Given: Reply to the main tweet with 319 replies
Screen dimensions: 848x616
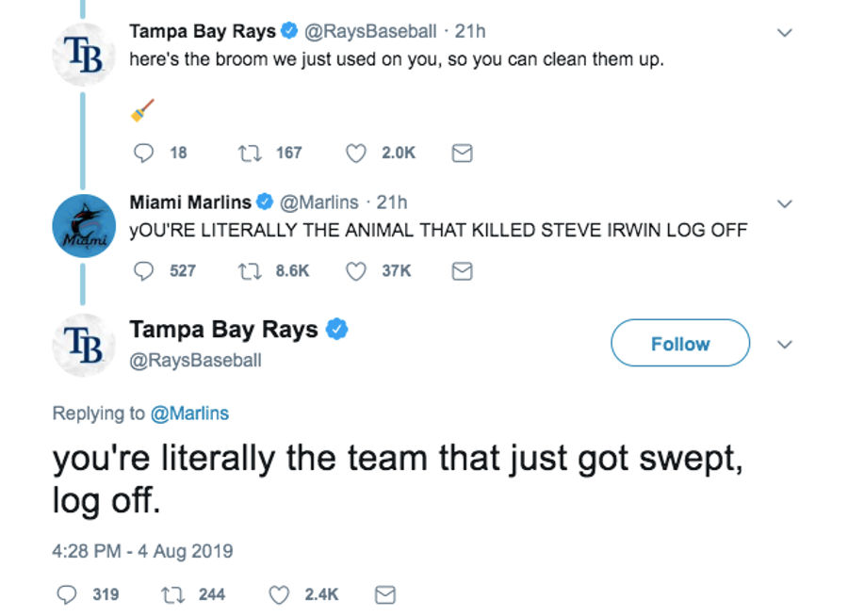Looking at the screenshot, I should pyautogui.click(x=67, y=595).
